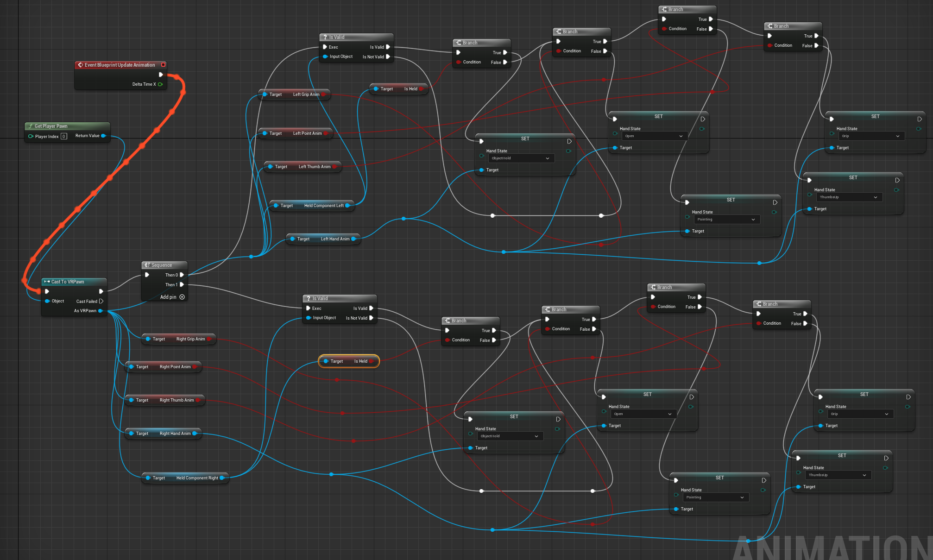Click the As VRPawn output pin
Screen dimensions: 933x560
101,311
